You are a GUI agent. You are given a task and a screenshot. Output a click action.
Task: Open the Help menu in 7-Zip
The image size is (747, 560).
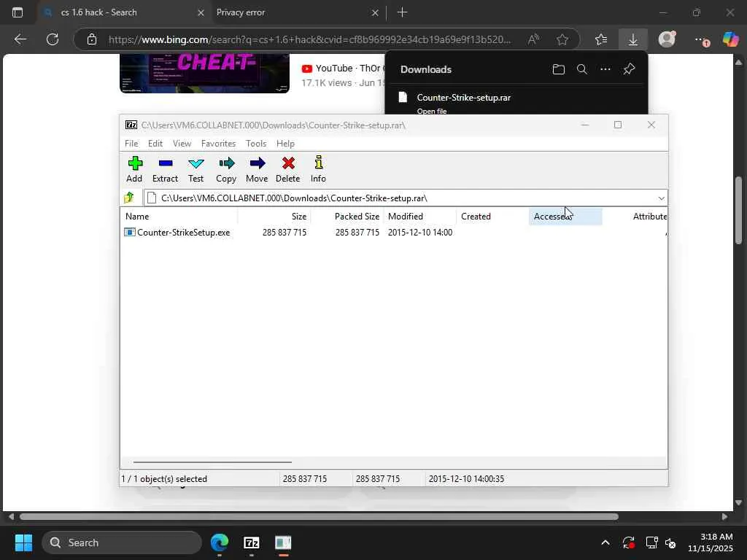tap(285, 144)
